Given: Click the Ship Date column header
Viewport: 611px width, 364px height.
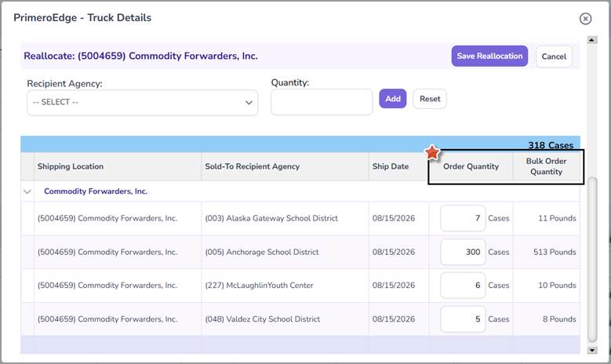Looking at the screenshot, I should (398, 166).
